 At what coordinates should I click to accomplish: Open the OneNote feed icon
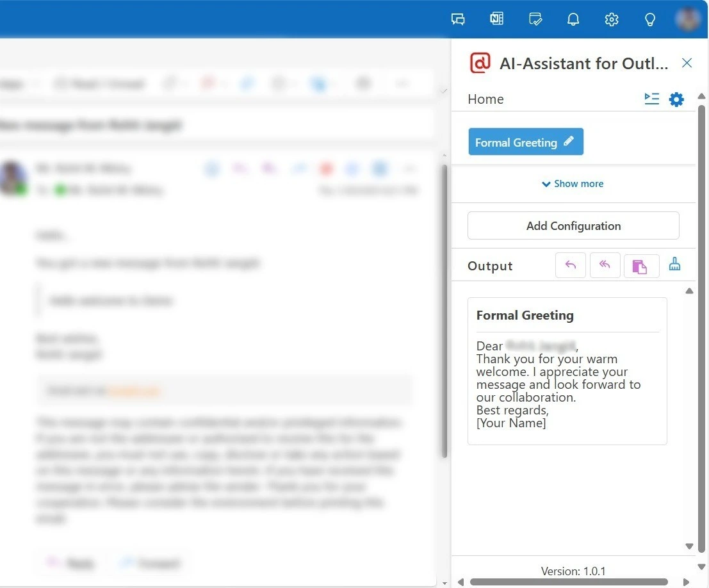pos(496,19)
